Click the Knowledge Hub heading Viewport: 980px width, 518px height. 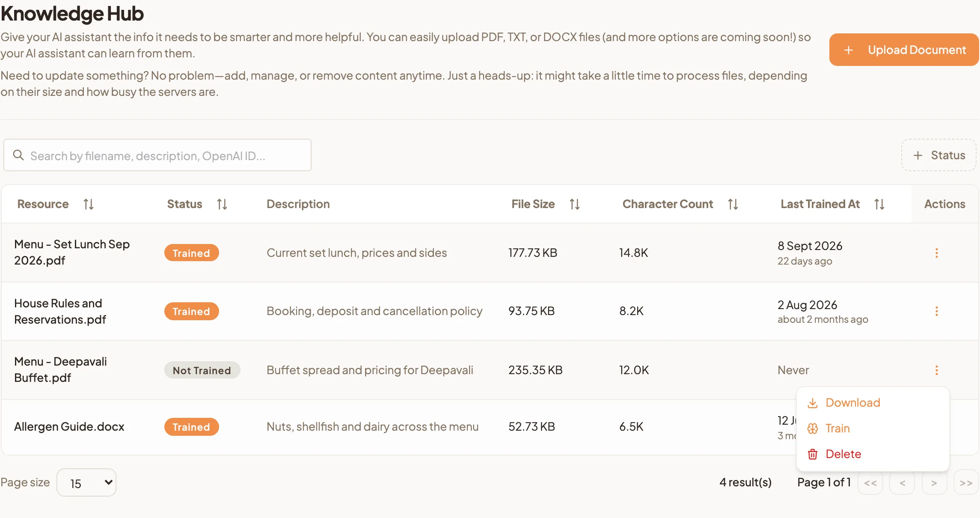(x=72, y=13)
